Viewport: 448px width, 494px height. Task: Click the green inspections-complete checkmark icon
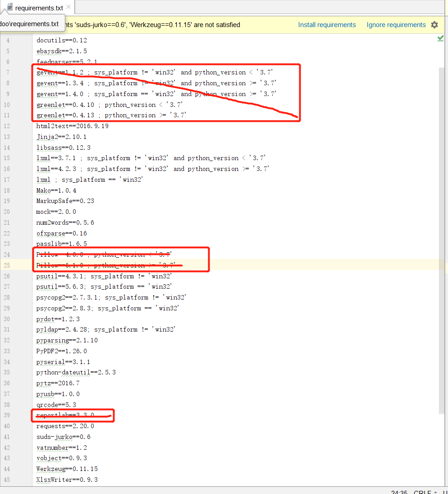[440, 39]
